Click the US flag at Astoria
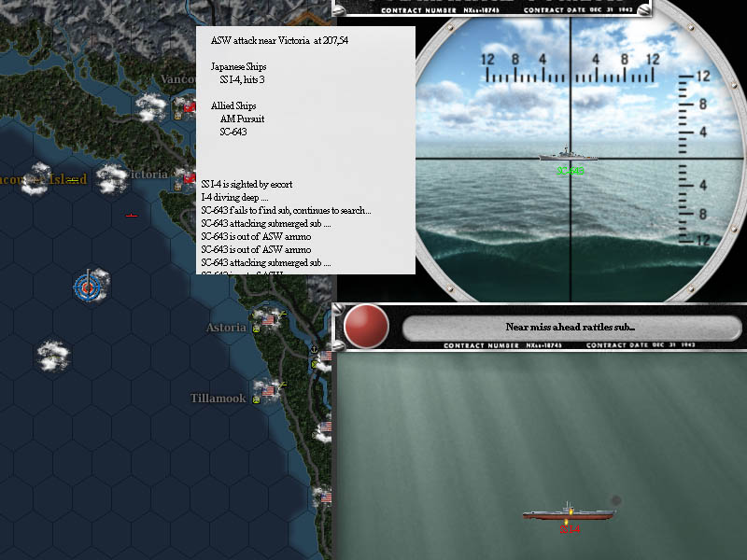Viewport: 747px width, 560px height. click(268, 318)
